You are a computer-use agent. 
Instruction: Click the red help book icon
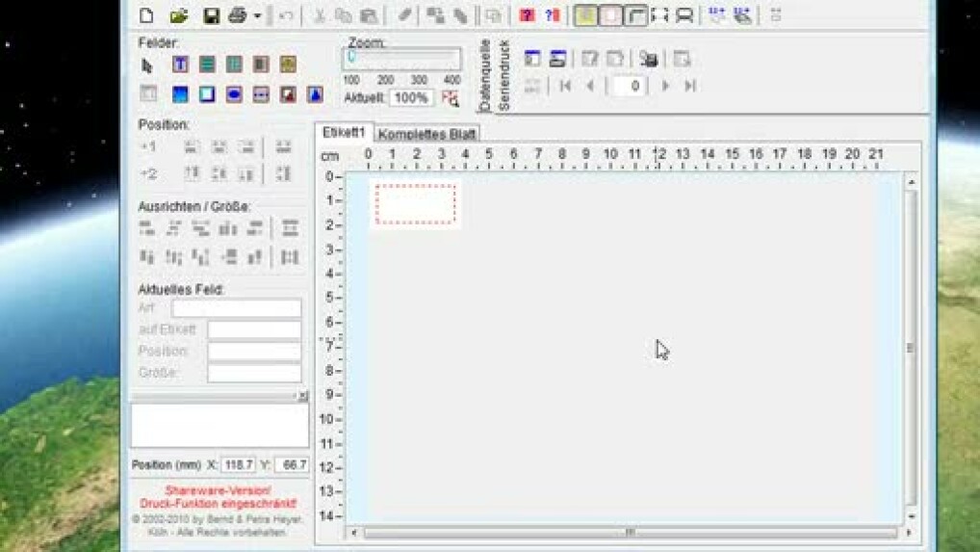click(x=527, y=15)
